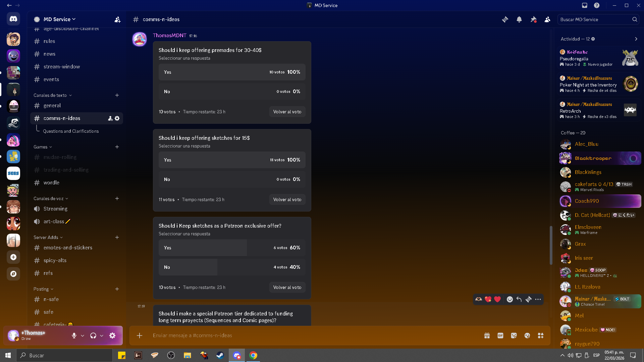The width and height of the screenshot is (644, 362).
Task: Add channel to Canales de texto category
Action: (x=117, y=96)
